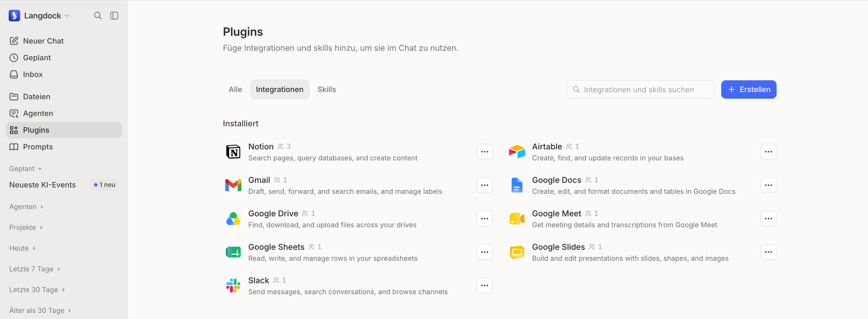Click the Google Drive icon

[x=233, y=219]
